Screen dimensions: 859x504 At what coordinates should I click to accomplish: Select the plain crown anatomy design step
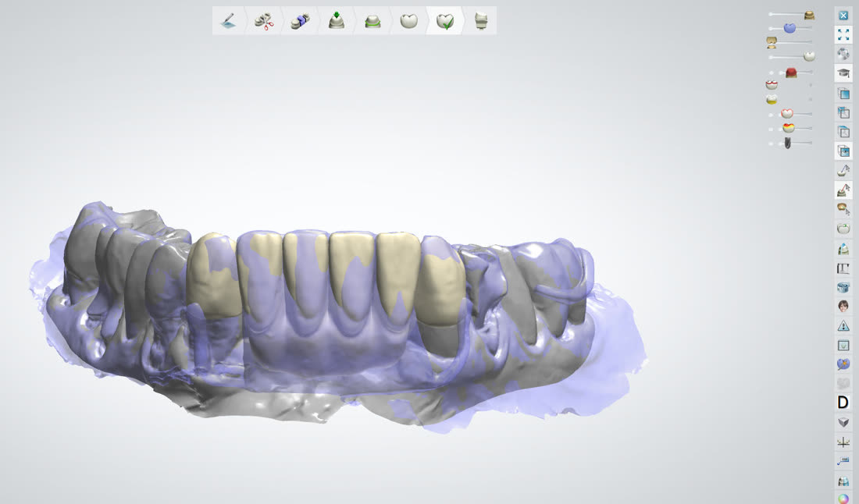pyautogui.click(x=408, y=21)
